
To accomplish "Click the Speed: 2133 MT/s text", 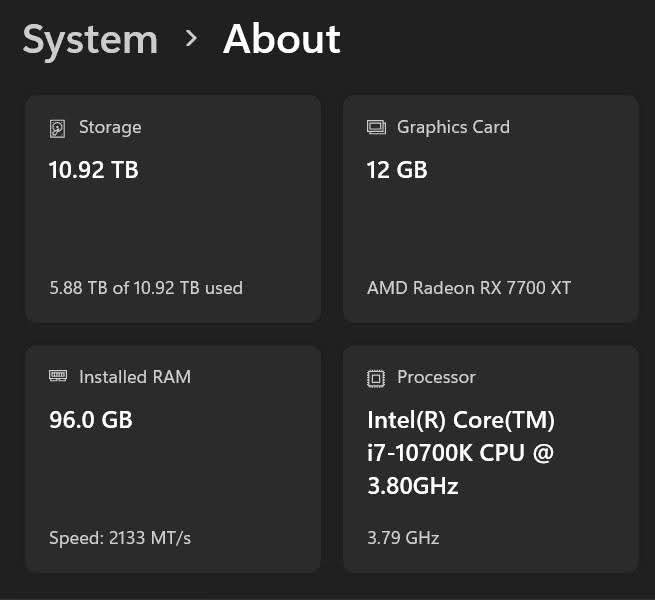I will click(120, 538).
